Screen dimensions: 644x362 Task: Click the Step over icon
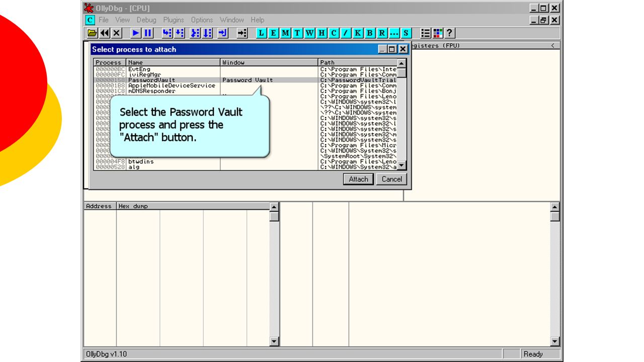(x=179, y=33)
